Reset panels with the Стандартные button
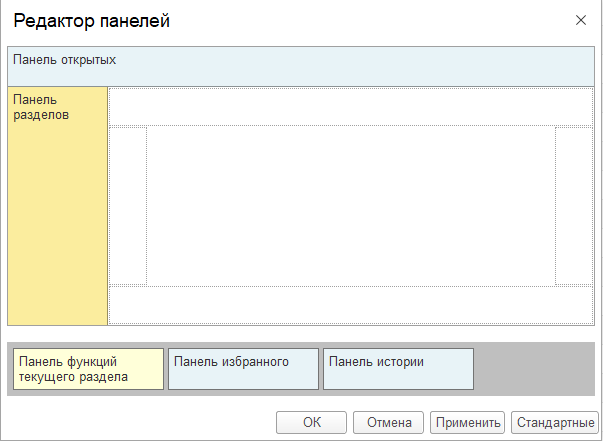This screenshot has width=603, height=441. 555,422
